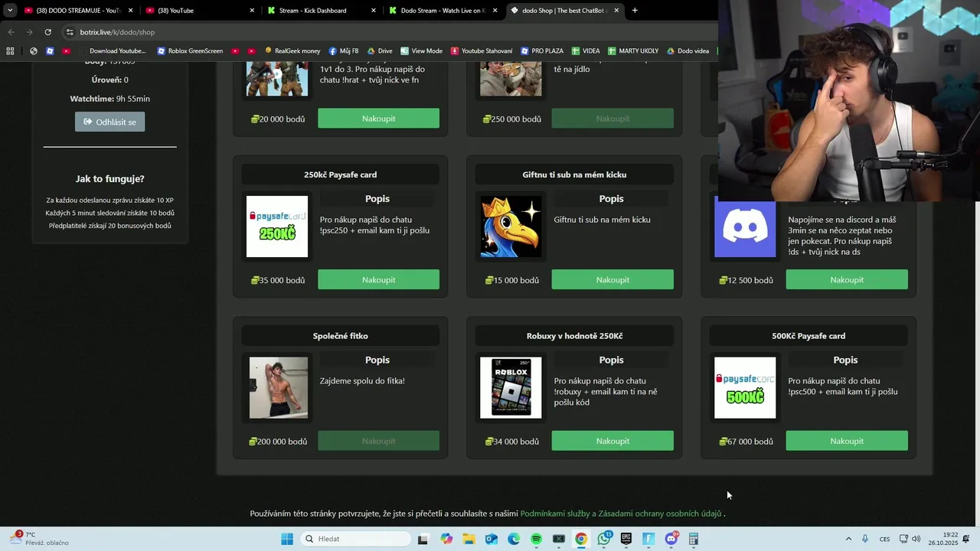Open volume control in system tray
Viewport: 980px width, 551px height.
[x=916, y=539]
